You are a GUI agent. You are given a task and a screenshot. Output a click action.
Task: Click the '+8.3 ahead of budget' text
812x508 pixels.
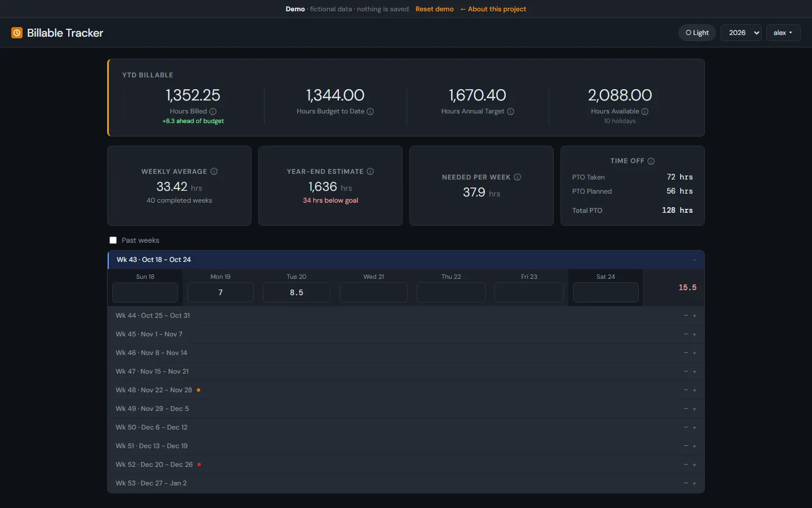coord(193,121)
